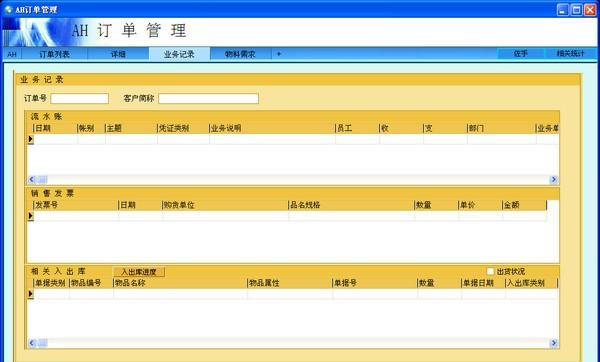Click the 主题 column header
600x362 pixels.
tap(131, 128)
